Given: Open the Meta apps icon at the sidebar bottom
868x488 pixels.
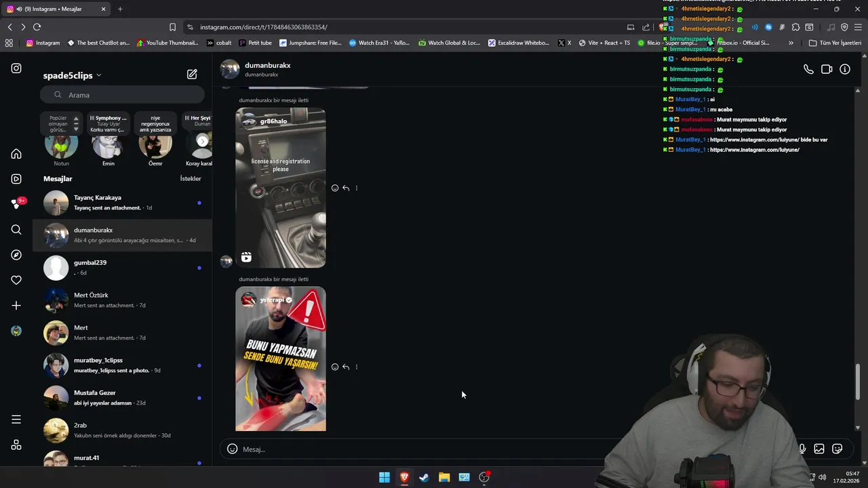Looking at the screenshot, I should 16,445.
